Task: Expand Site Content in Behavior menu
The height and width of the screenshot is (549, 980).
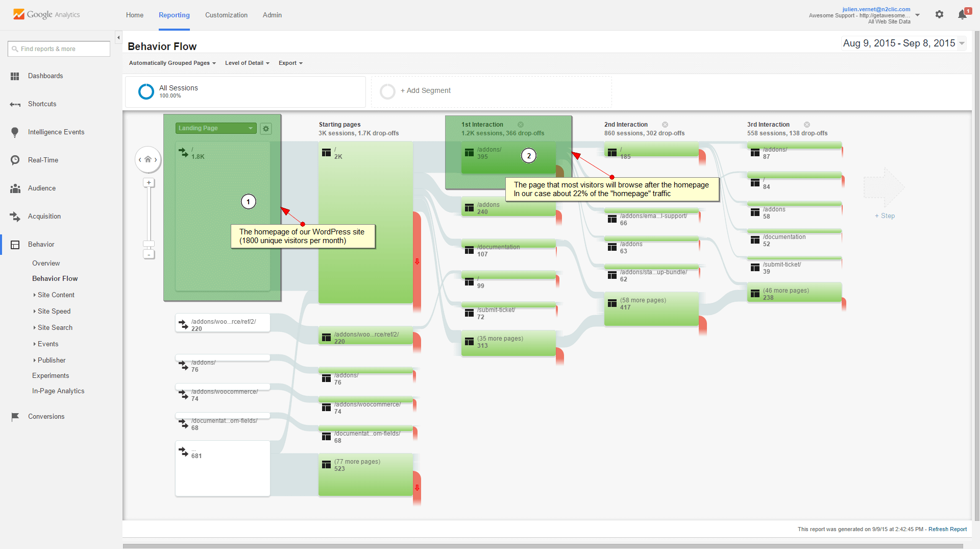Action: 54,295
